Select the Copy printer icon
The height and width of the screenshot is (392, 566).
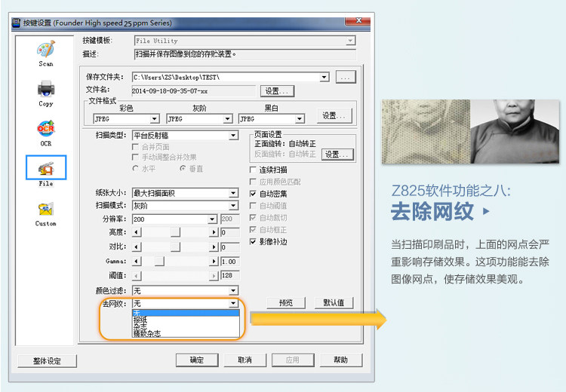click(46, 89)
